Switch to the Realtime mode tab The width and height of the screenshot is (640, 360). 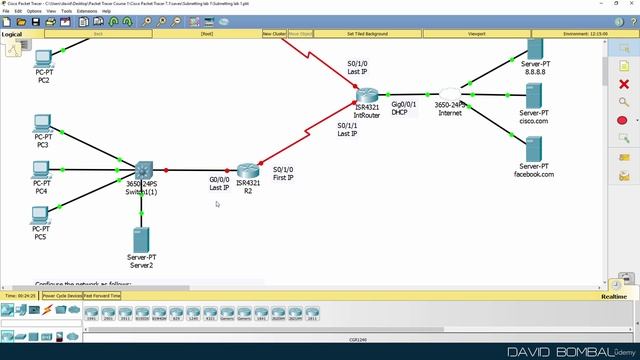click(613, 297)
